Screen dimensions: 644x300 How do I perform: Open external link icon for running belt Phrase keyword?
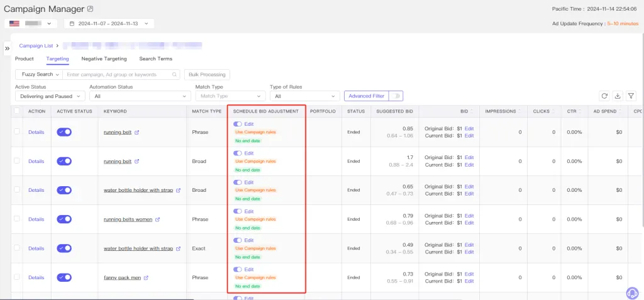(136, 132)
